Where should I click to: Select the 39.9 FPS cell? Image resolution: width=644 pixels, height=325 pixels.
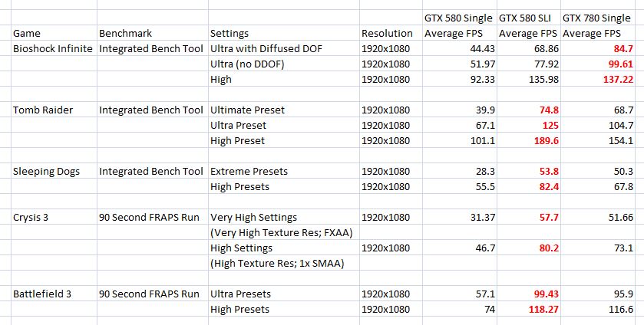pos(460,110)
